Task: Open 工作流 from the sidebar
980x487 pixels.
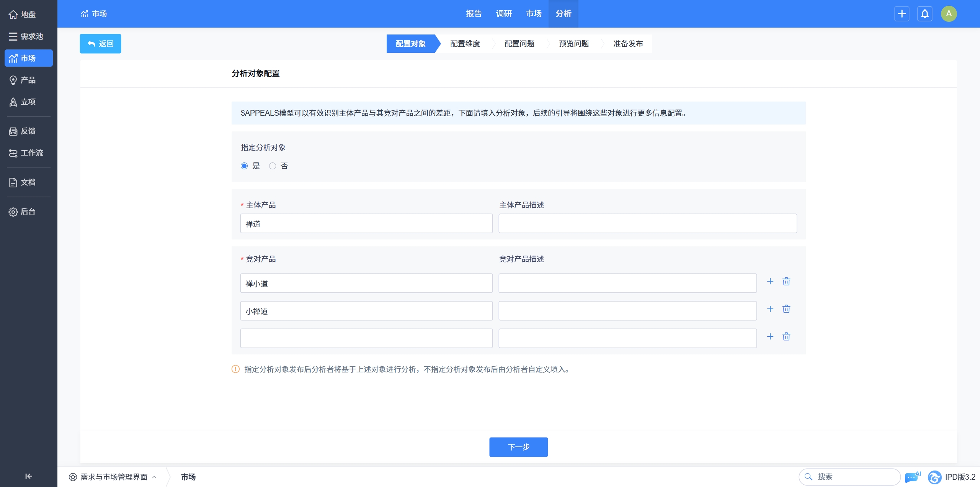Action: (x=28, y=153)
